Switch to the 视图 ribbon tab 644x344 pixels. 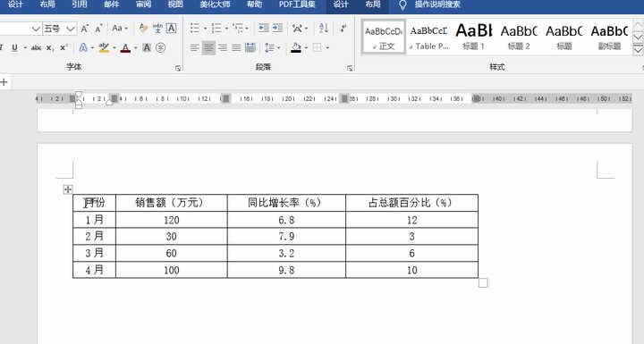176,4
